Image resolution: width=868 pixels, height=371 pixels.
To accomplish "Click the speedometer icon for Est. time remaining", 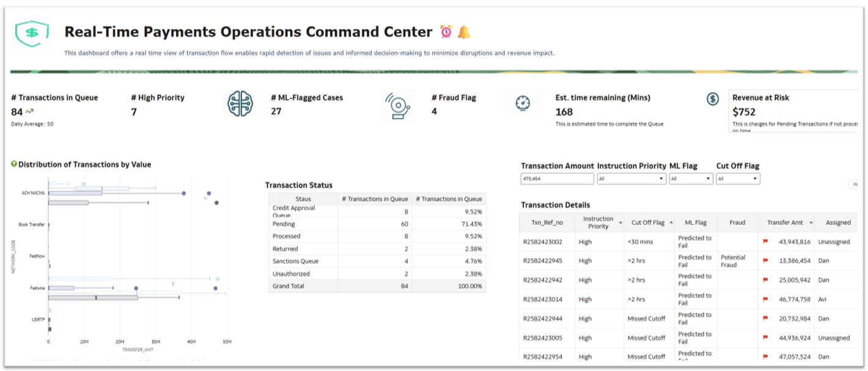I will tap(523, 103).
